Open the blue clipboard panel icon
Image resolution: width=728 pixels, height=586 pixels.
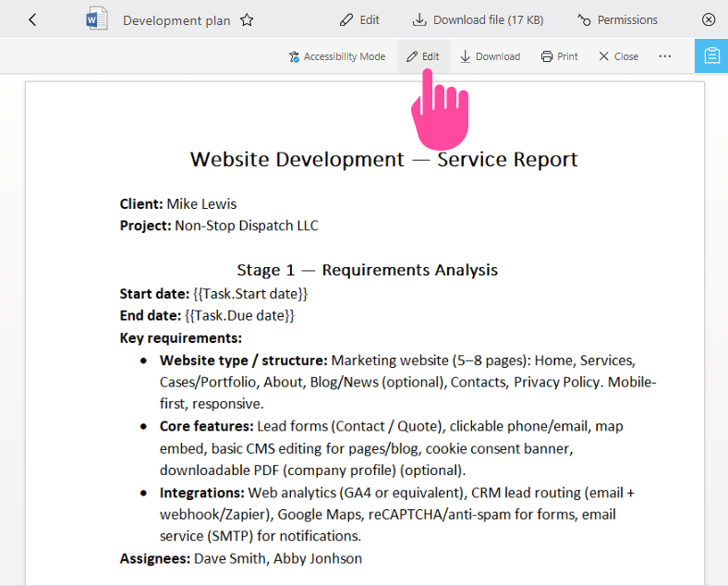[711, 56]
